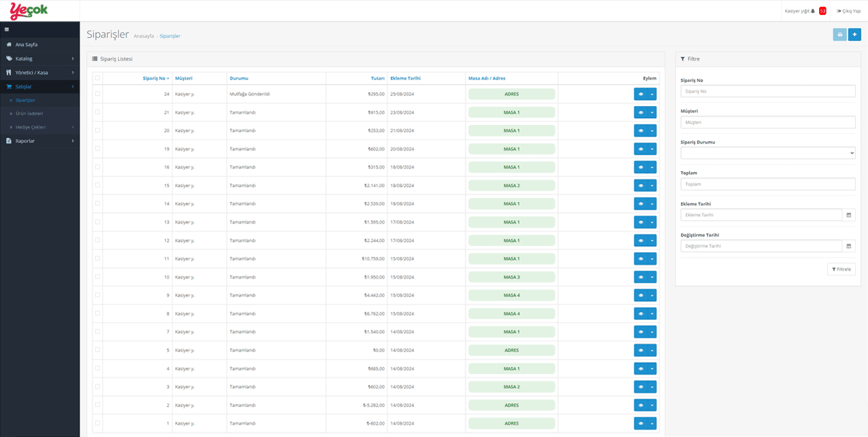Click the MASA 3 badge of order 10
The height and width of the screenshot is (437, 868).
click(511, 277)
